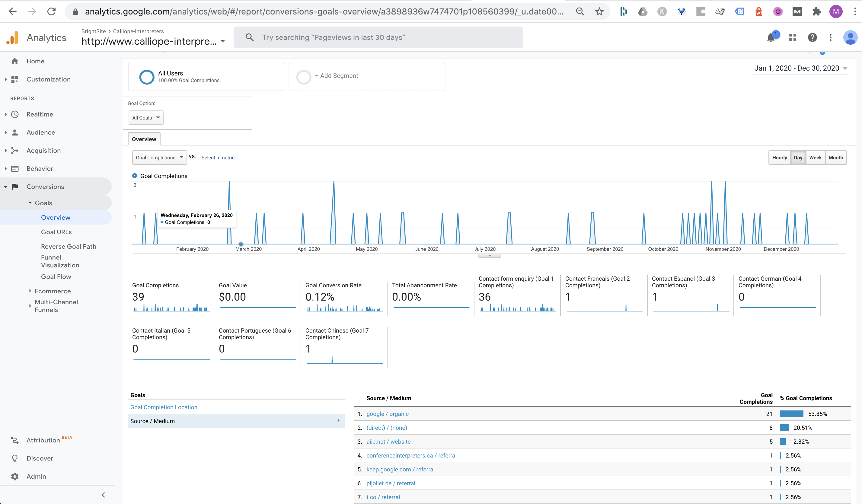Screen dimensions: 862x504
Task: Switch chart granularity to Month
Action: click(x=836, y=158)
